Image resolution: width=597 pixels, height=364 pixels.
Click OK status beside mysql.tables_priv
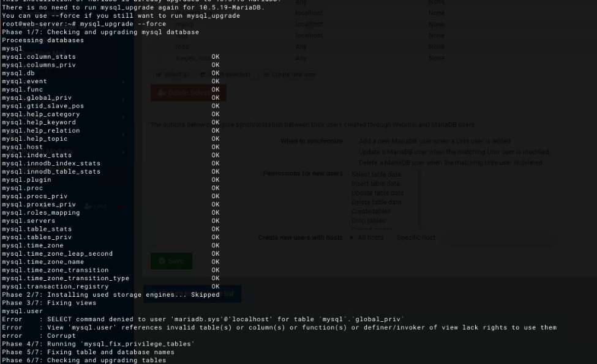click(x=216, y=237)
